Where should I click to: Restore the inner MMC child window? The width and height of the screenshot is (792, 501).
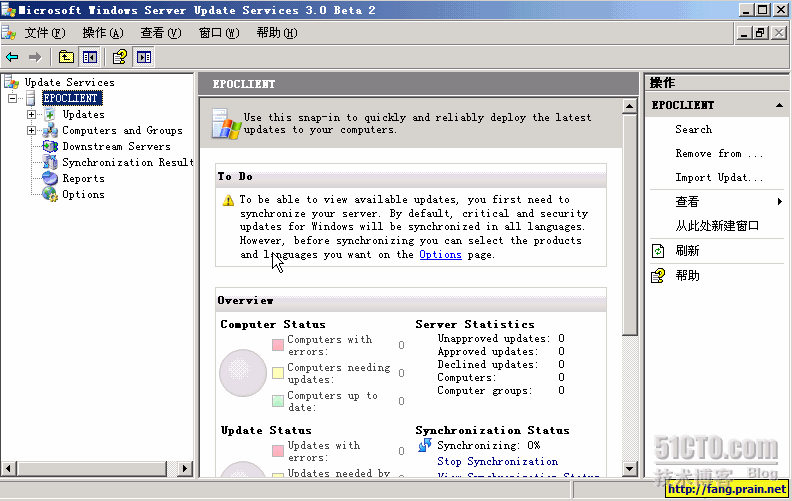pos(760,33)
